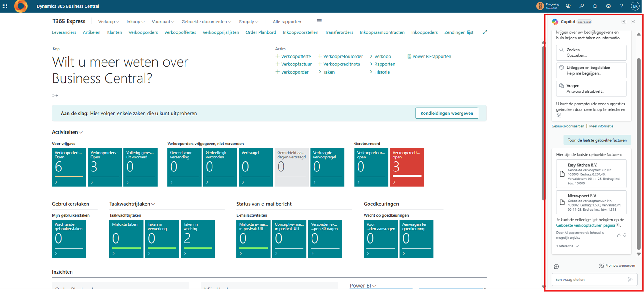
Task: Select the first headline page dot
Action: tap(53, 95)
